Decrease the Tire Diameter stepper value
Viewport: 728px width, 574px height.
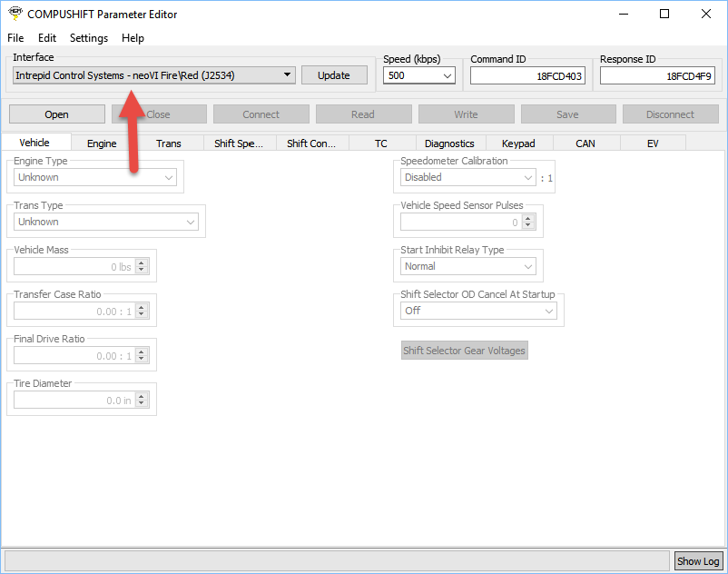[x=141, y=404]
